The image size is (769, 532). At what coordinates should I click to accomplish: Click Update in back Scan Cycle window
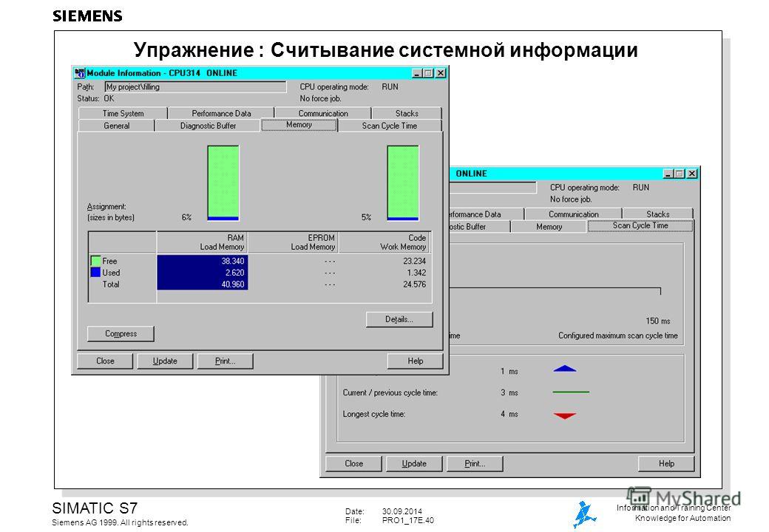coord(414,463)
